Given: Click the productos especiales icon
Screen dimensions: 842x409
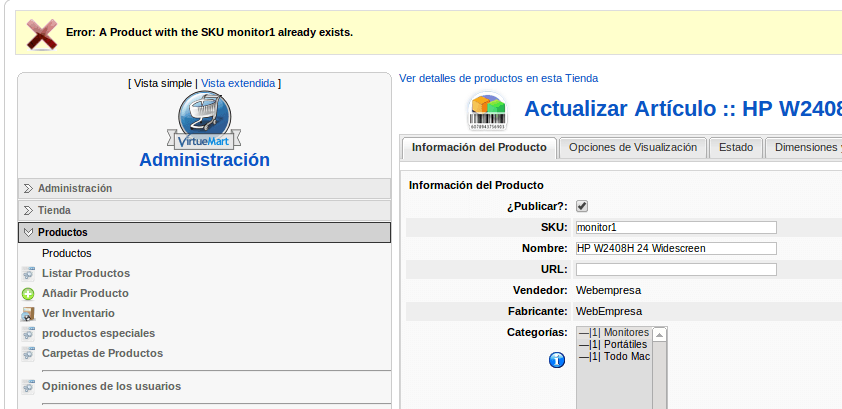Looking at the screenshot, I should coord(28,334).
